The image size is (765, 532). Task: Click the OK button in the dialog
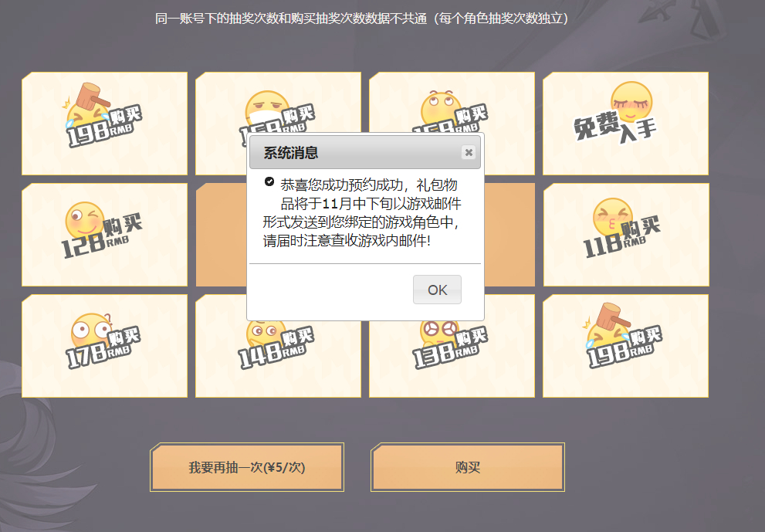[x=437, y=290]
